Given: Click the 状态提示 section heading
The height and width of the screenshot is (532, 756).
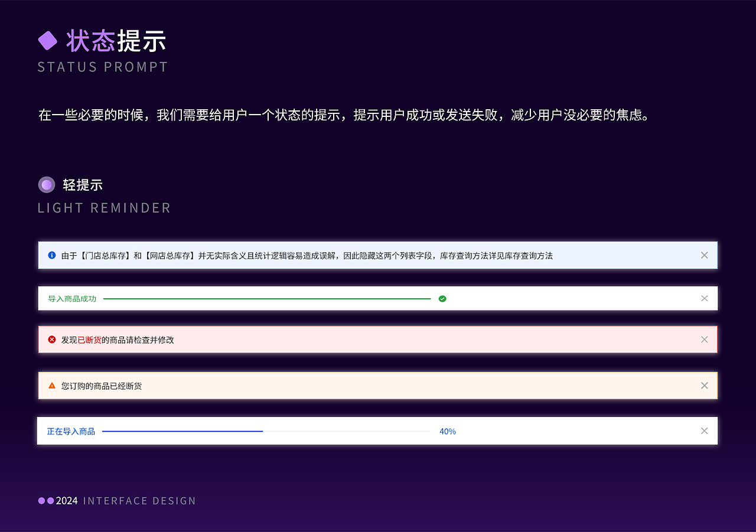Looking at the screenshot, I should pos(115,40).
